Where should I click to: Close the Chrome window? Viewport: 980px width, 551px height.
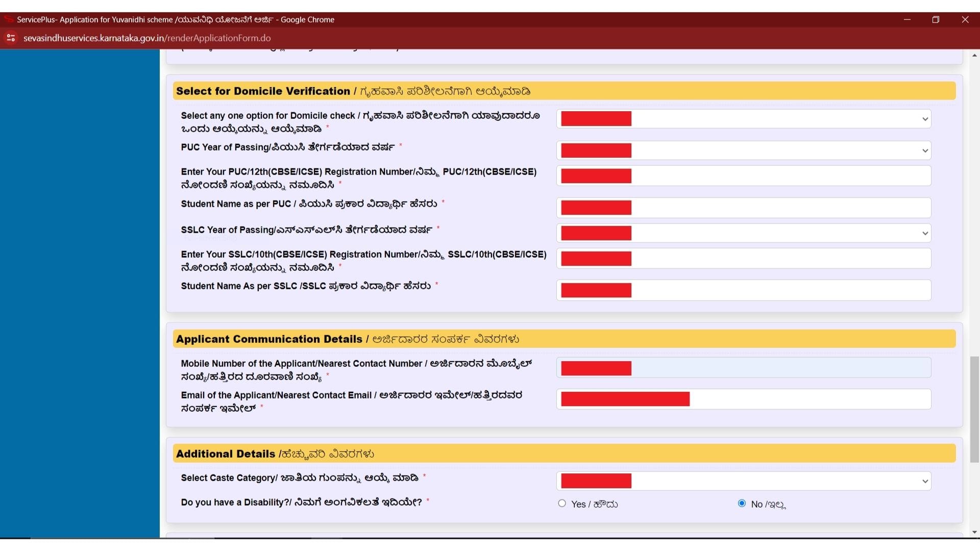point(965,19)
